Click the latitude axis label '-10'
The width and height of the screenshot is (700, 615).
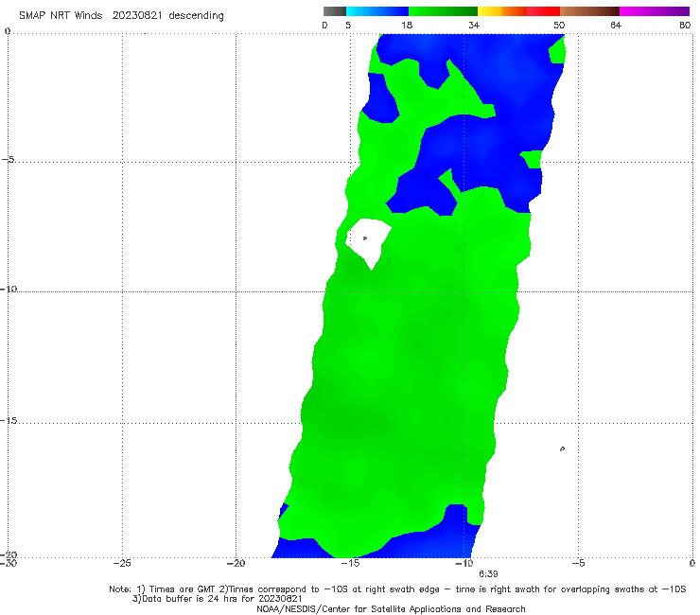point(9,289)
